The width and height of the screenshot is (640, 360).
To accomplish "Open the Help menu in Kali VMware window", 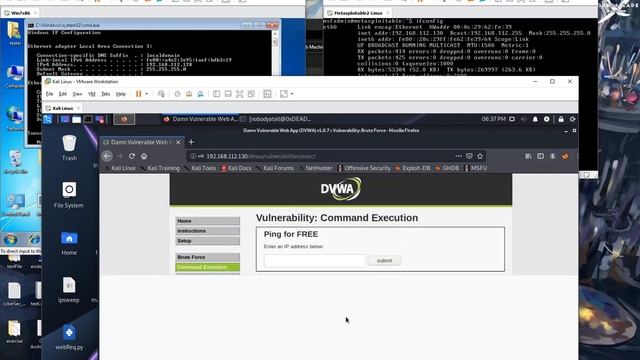I will tap(120, 94).
